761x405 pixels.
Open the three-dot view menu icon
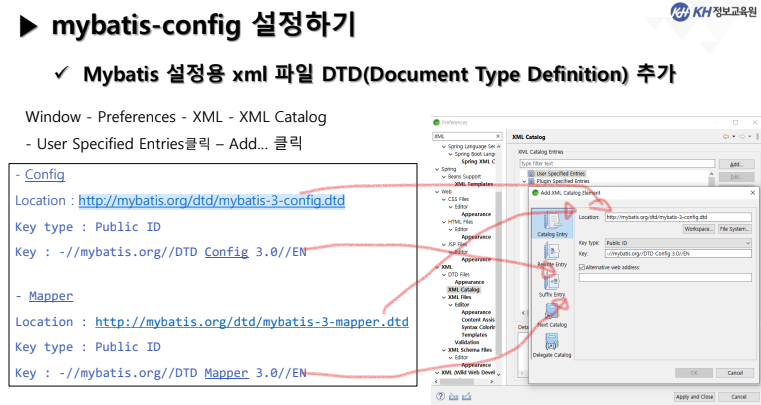[757, 136]
